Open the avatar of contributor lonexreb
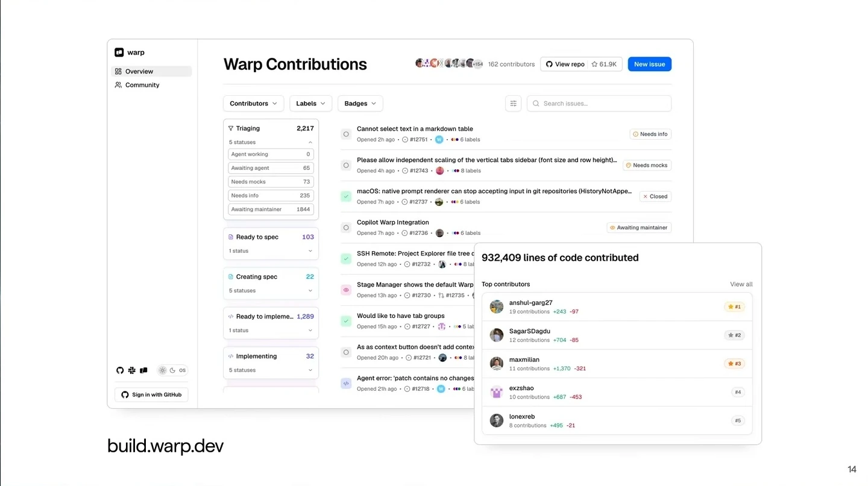 pos(497,420)
